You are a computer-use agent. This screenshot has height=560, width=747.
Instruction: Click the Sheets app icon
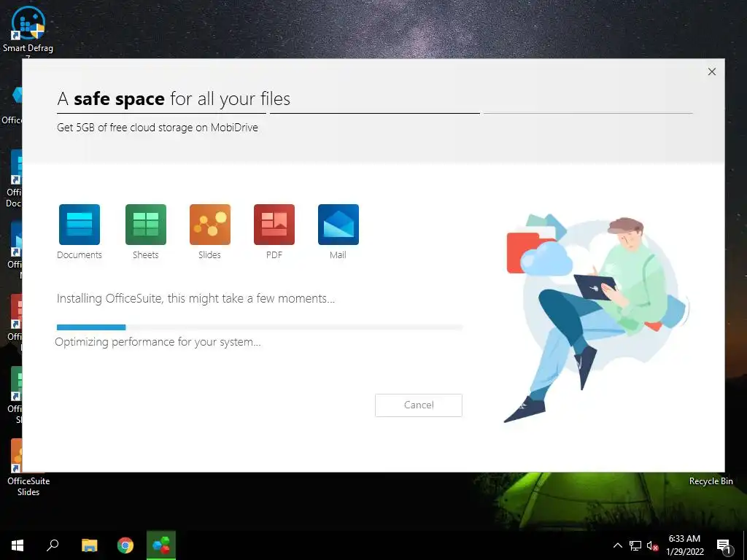click(x=146, y=225)
